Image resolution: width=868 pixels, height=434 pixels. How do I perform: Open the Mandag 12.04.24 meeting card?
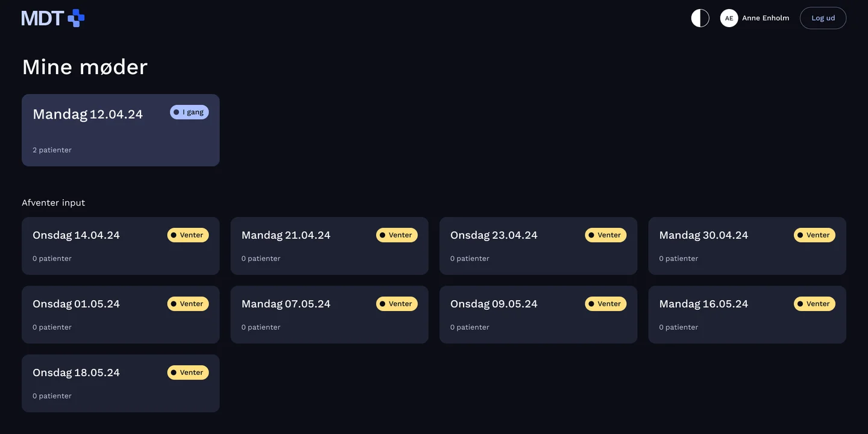pyautogui.click(x=121, y=130)
